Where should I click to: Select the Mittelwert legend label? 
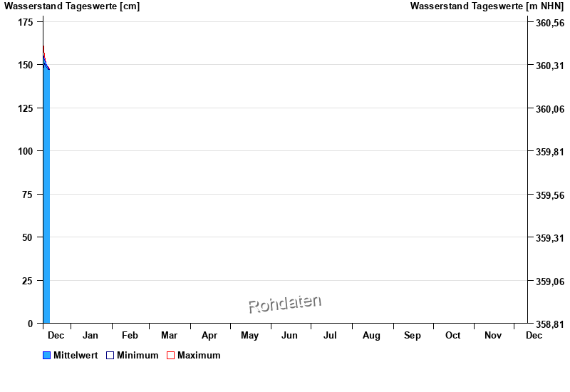coord(76,356)
